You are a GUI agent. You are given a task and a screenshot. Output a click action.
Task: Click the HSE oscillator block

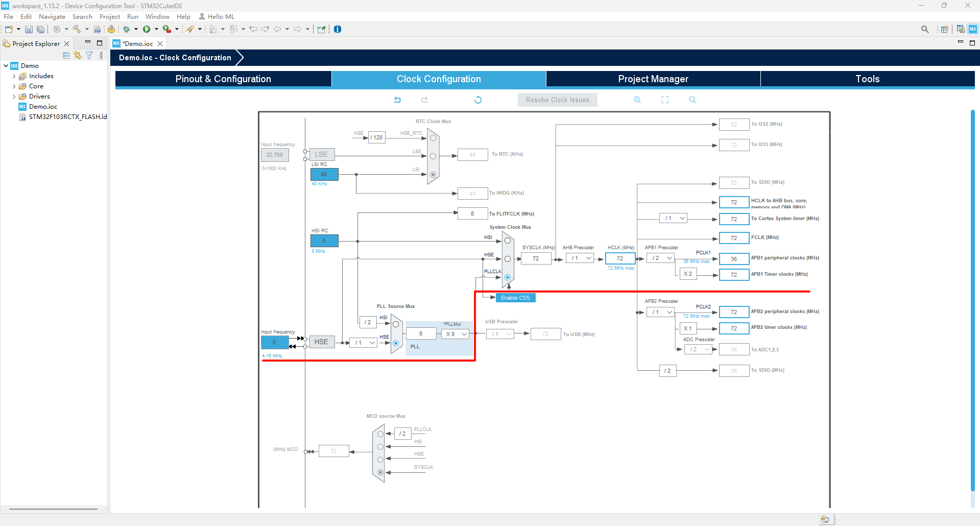(x=322, y=342)
